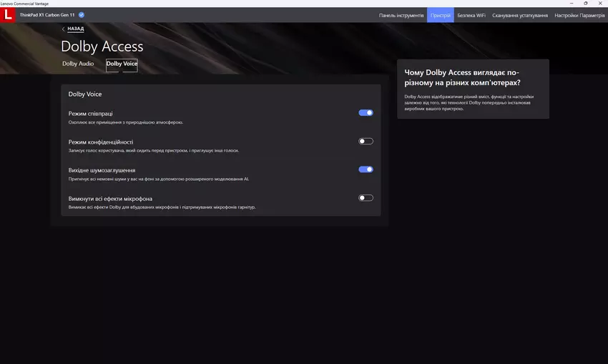Viewport: 608px width, 364px height.
Task: Click the Чому Dolby Access info card heading
Action: [x=462, y=77]
